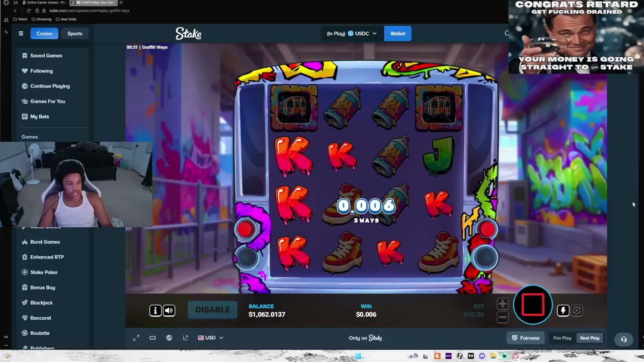Enable turbo spin lightning icon
Viewport: 644px width, 362px height.
click(563, 310)
